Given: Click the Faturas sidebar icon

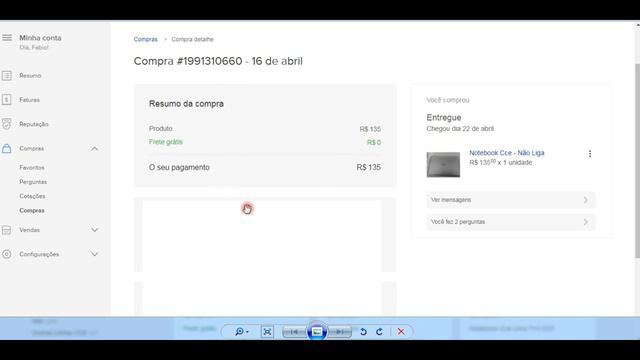Looking at the screenshot, I should click(x=7, y=100).
